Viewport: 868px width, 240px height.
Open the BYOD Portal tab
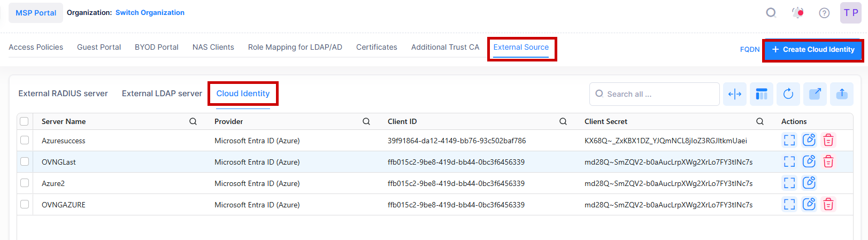pos(157,47)
